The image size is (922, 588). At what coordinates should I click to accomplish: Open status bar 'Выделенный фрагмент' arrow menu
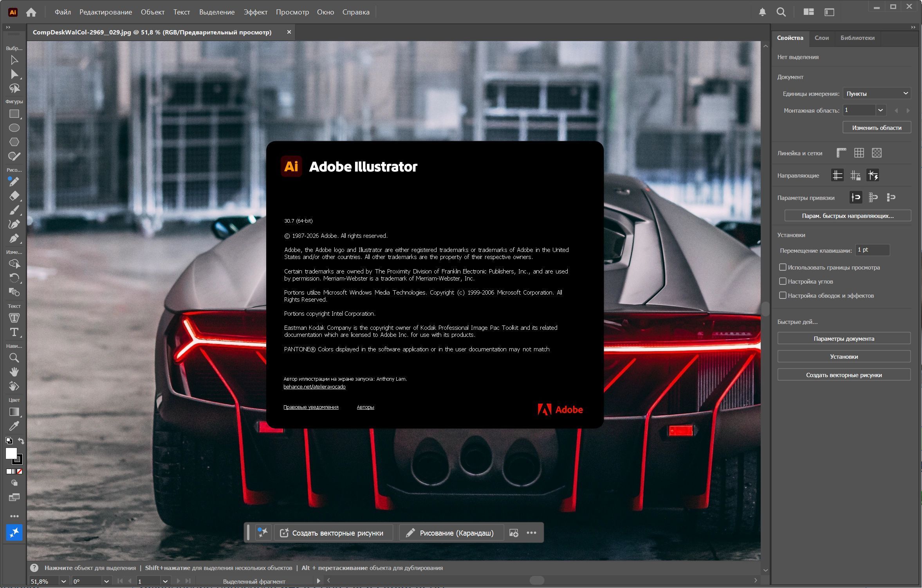[318, 581]
